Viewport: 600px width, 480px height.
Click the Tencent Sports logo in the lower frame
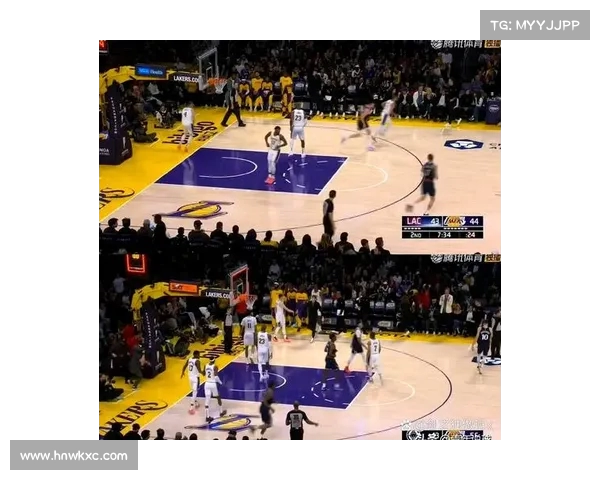tap(464, 258)
